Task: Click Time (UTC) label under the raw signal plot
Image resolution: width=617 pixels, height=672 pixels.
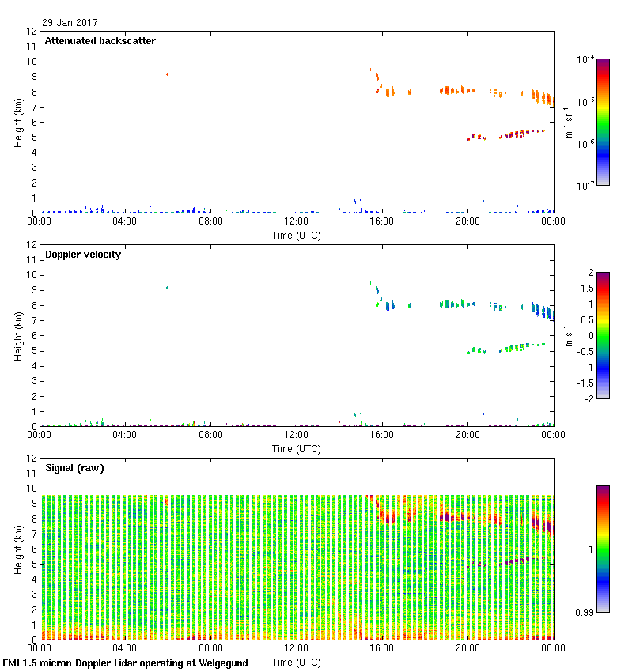Action: tap(297, 662)
